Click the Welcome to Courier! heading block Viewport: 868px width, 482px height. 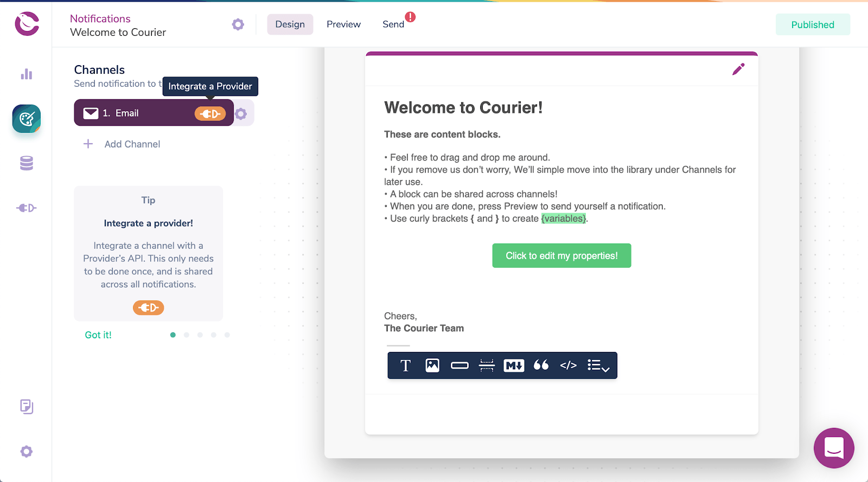463,107
